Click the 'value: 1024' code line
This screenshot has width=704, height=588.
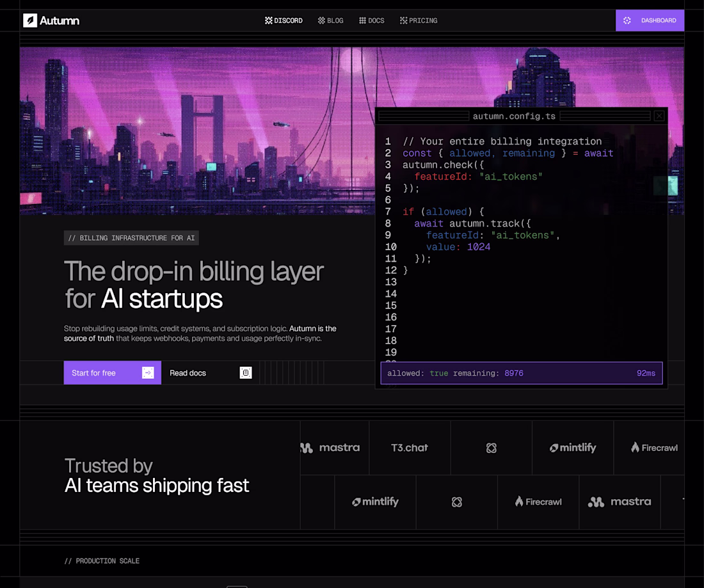[x=458, y=247]
